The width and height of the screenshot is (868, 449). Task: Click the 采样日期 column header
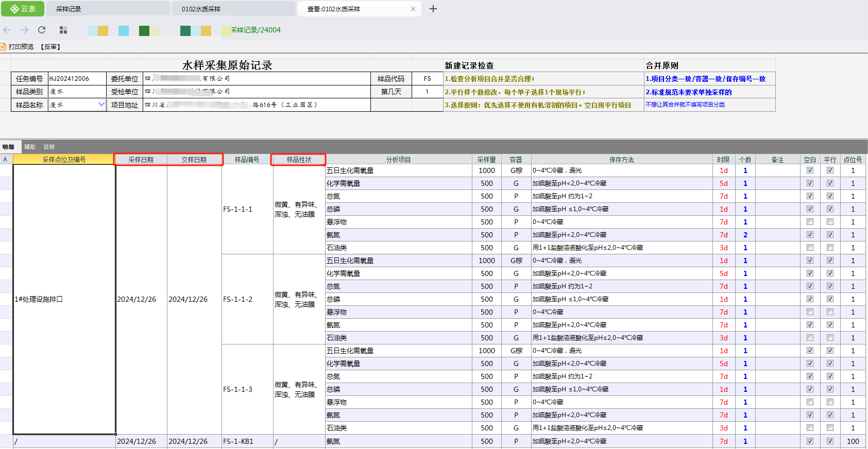[141, 160]
